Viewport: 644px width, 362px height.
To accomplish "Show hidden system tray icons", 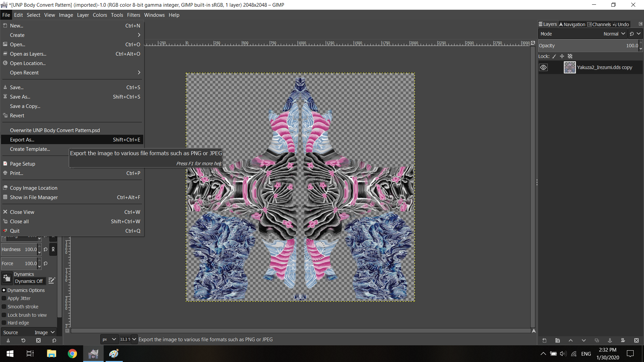I will 543,354.
